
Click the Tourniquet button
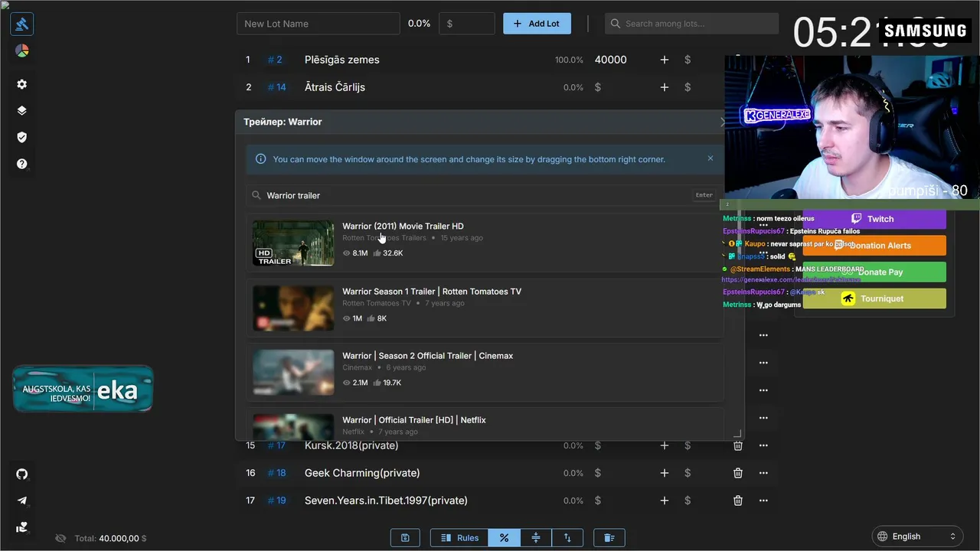point(874,298)
